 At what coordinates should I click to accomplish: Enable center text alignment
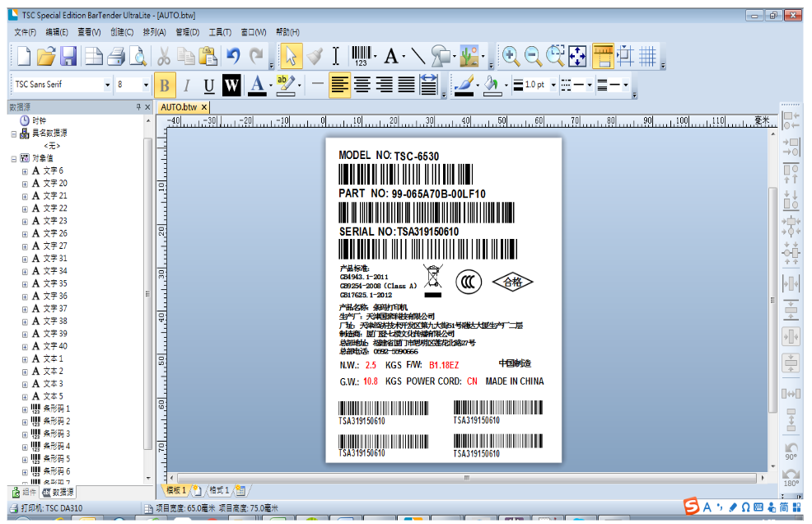362,85
